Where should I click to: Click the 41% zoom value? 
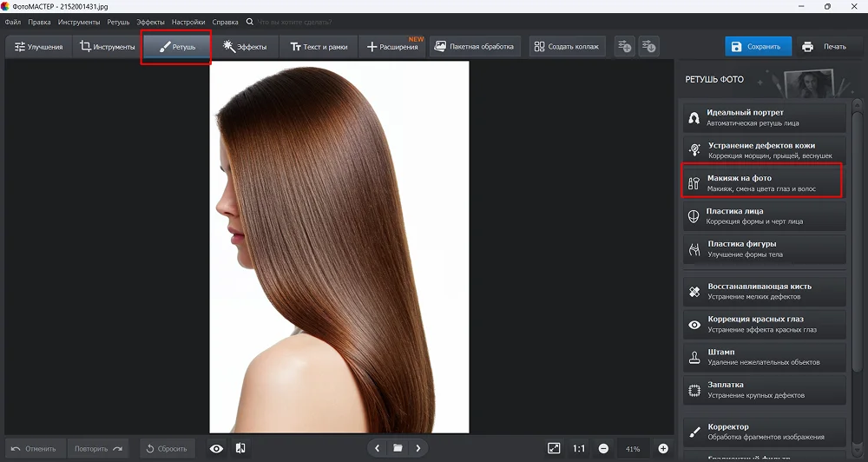[x=633, y=449]
